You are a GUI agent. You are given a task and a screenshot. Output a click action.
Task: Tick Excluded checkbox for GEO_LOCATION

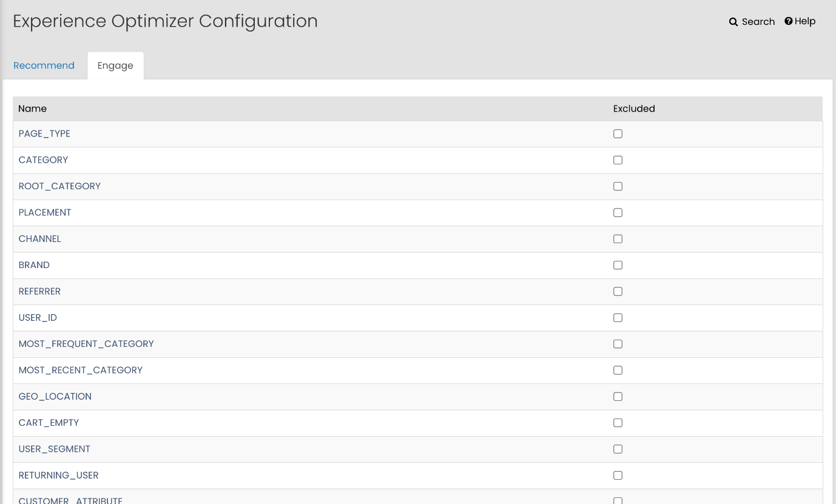click(618, 397)
